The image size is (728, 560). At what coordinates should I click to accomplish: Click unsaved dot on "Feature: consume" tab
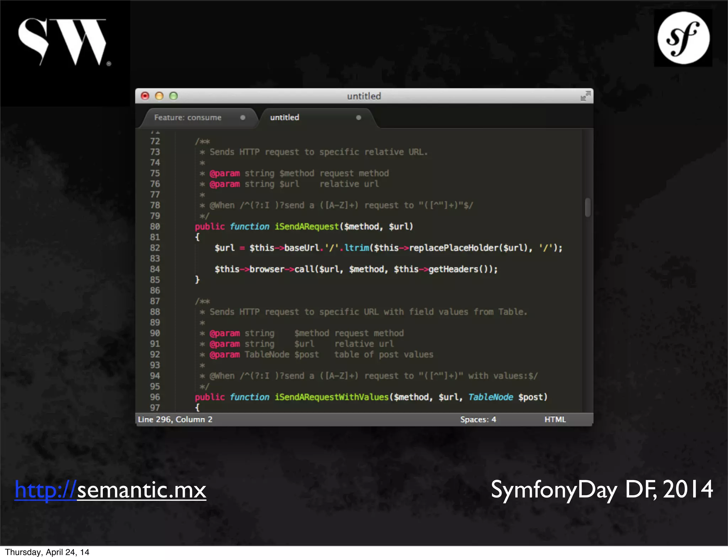click(243, 118)
